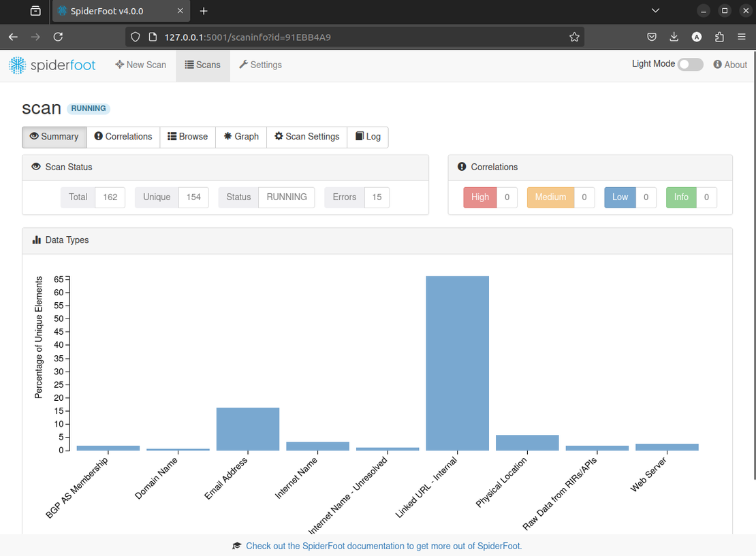
Task: Click the Email Address bar in chart
Action: (248, 429)
